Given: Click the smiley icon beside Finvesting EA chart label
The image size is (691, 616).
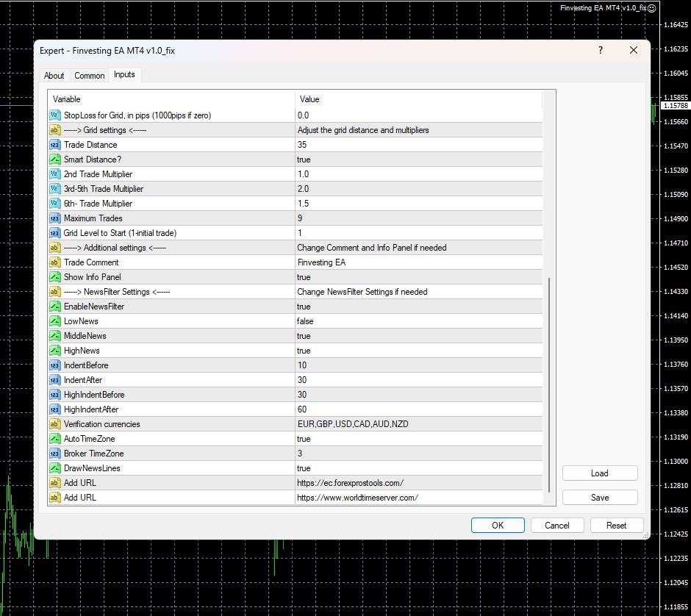Looking at the screenshot, I should click(x=652, y=8).
